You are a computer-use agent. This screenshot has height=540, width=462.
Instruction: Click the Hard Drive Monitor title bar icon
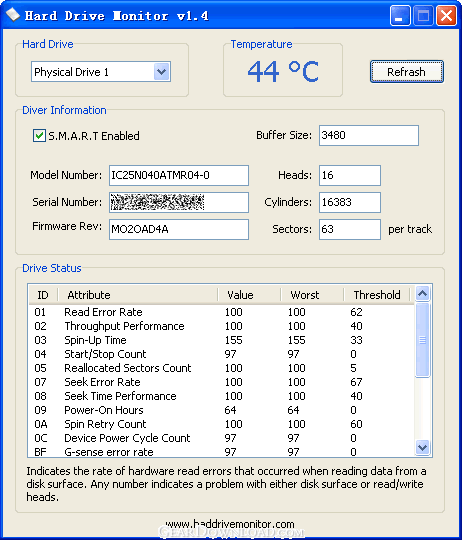[13, 15]
